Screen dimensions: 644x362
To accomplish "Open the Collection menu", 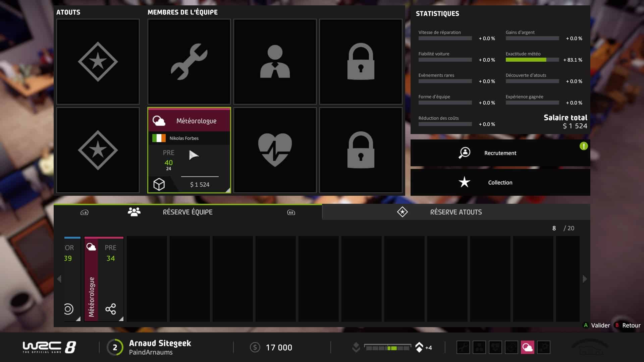I will (x=500, y=182).
